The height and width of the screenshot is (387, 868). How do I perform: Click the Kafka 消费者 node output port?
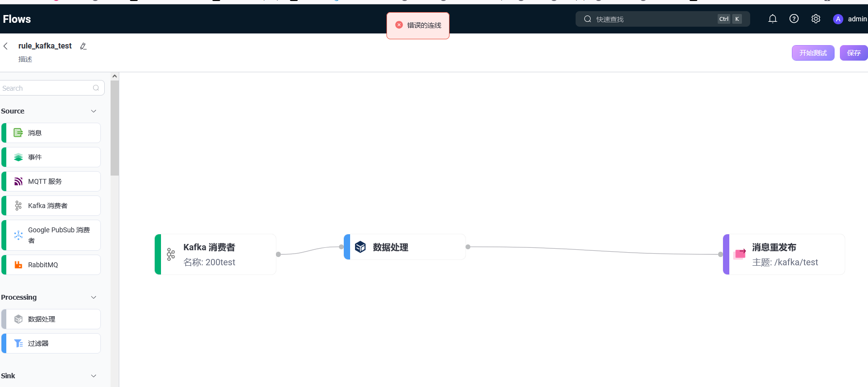278,254
